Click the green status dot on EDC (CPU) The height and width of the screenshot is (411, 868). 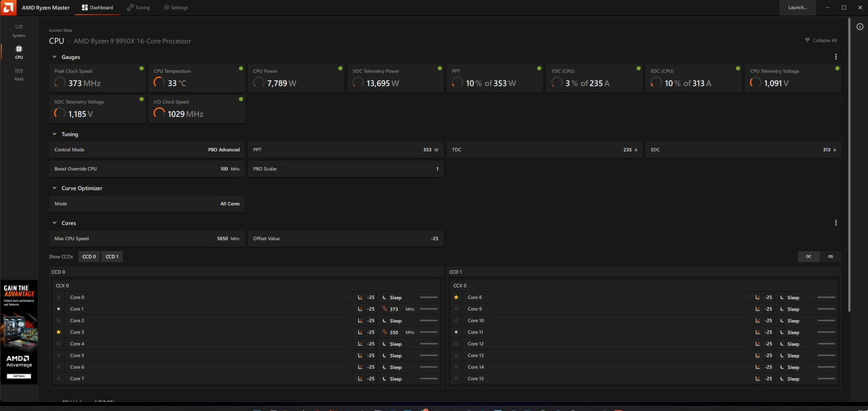[x=738, y=68]
